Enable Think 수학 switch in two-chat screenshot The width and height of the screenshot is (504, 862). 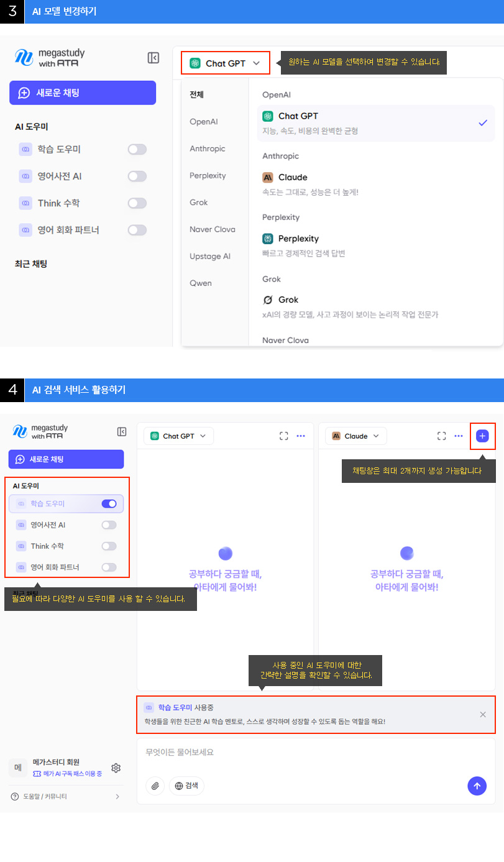point(109,546)
